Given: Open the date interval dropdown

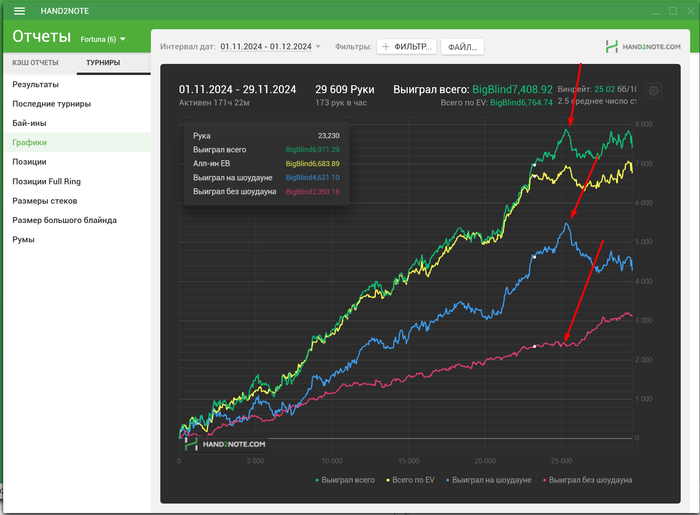Looking at the screenshot, I should [x=318, y=46].
